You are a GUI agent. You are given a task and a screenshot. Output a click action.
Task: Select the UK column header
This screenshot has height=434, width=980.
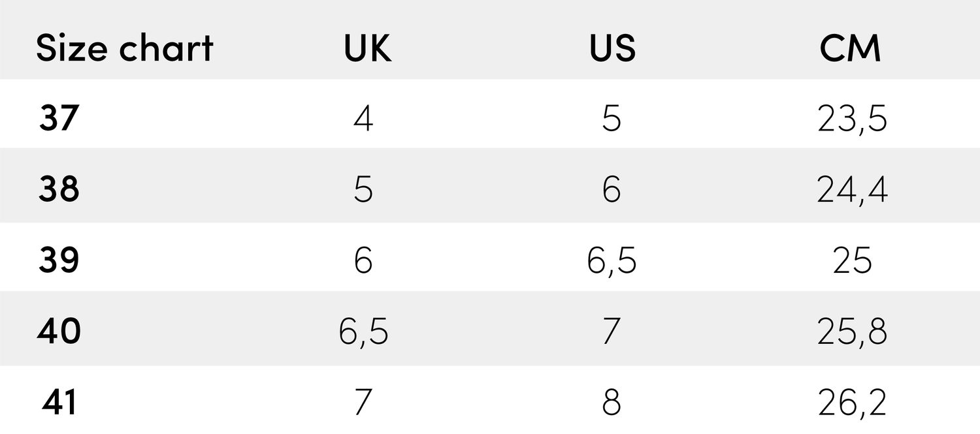tap(368, 48)
